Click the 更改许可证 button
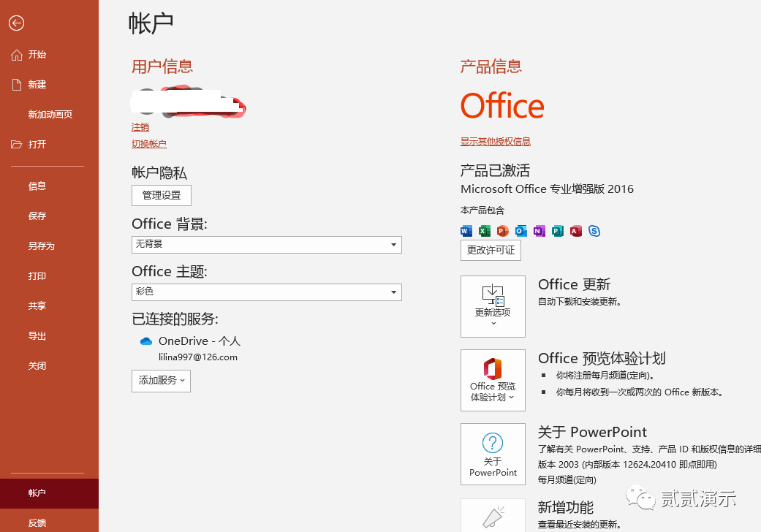The height and width of the screenshot is (532, 761). (491, 250)
